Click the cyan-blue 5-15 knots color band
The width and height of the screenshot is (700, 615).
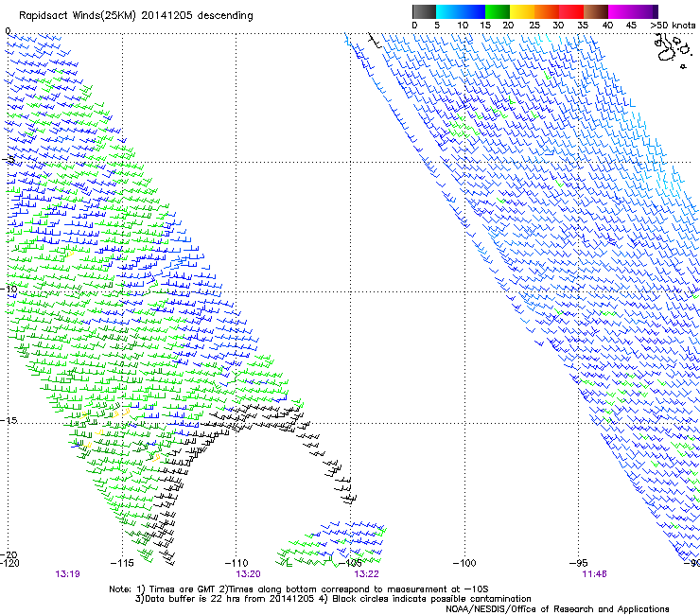coord(461,11)
